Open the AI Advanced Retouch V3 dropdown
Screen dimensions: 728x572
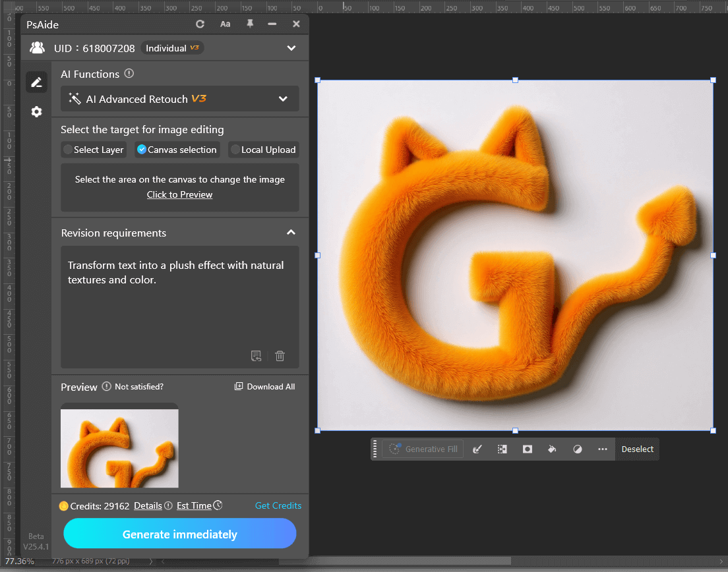[x=283, y=99]
